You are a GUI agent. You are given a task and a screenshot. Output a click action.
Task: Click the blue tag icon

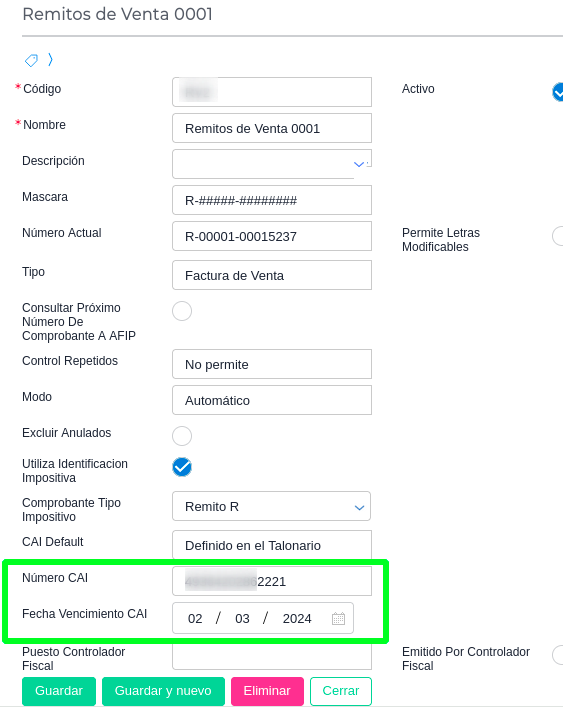(31, 60)
